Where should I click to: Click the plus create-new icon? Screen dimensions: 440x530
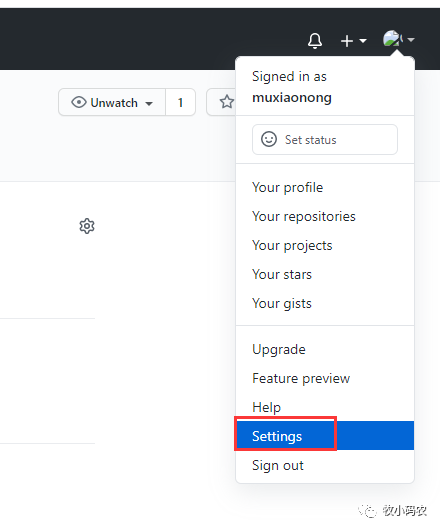pos(347,41)
